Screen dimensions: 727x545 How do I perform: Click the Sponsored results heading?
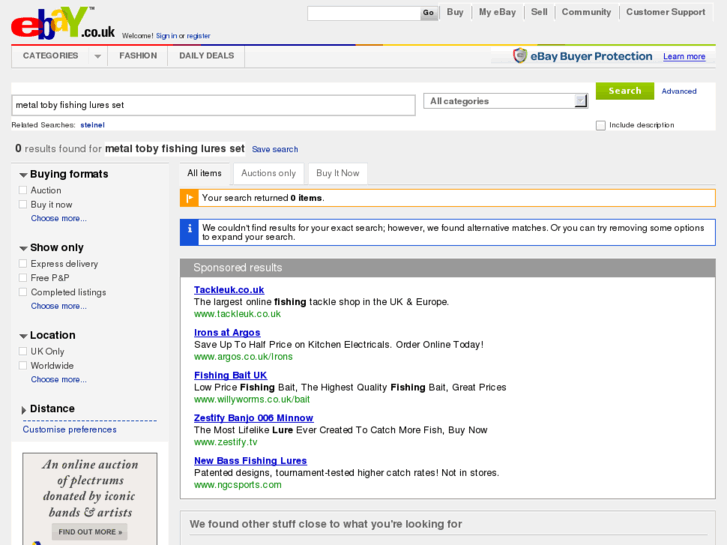click(x=238, y=268)
